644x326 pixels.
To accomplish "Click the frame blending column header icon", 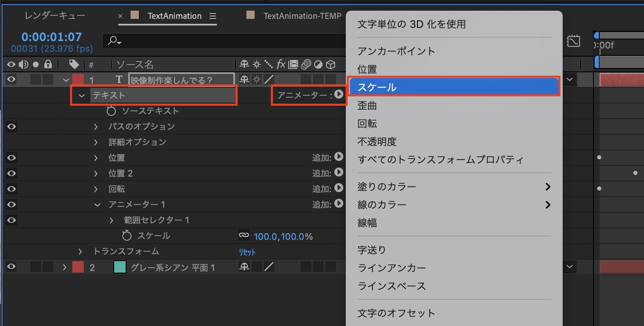I will (293, 64).
